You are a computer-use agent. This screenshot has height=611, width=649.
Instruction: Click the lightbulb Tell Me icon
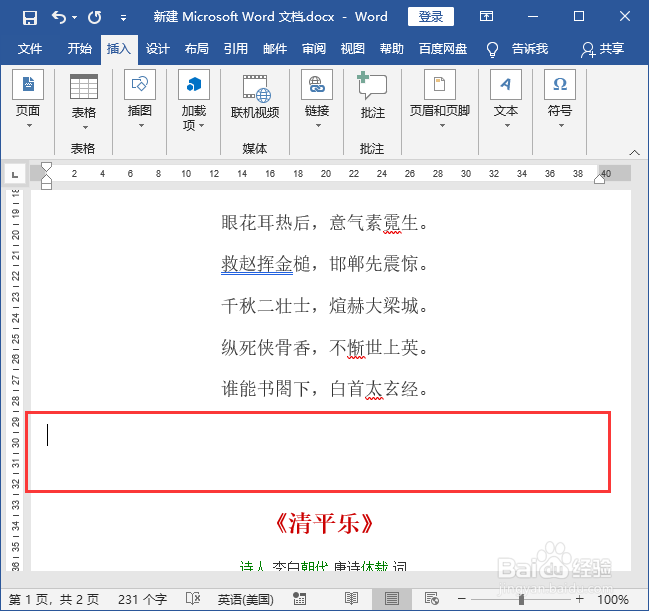tap(492, 50)
